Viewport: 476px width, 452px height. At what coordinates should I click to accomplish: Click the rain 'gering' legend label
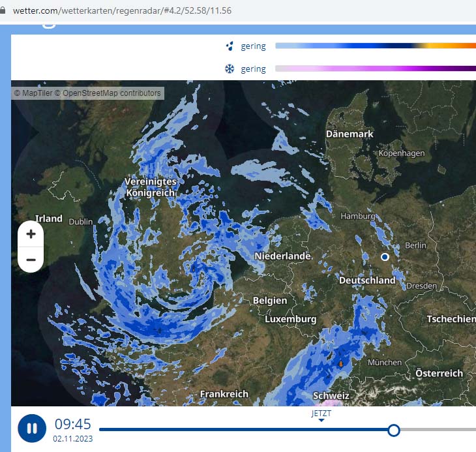(x=253, y=46)
